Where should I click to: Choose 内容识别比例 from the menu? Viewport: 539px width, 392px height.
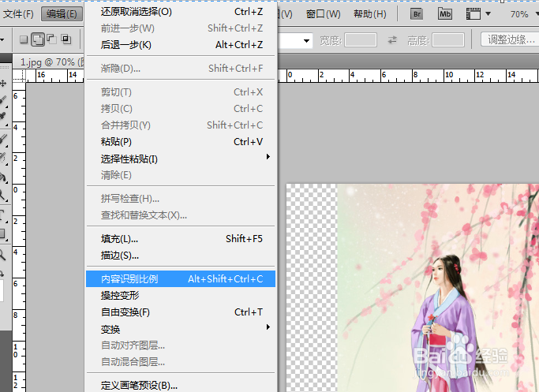pos(181,278)
